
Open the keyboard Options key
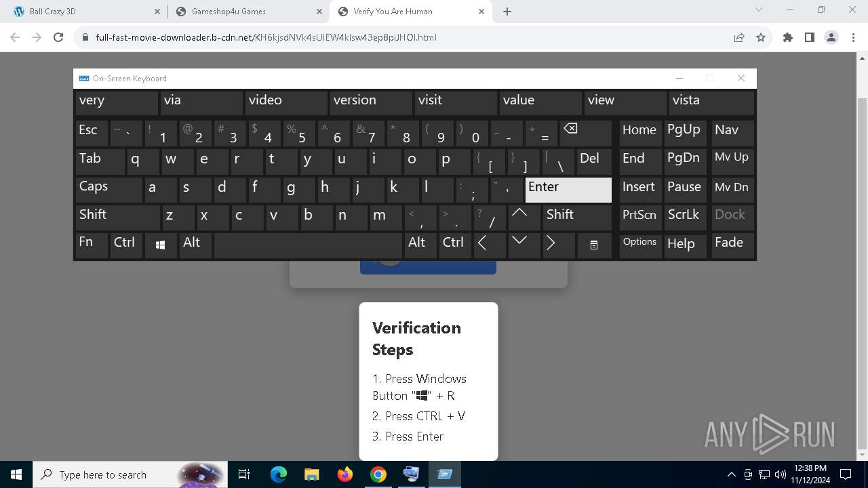(640, 245)
